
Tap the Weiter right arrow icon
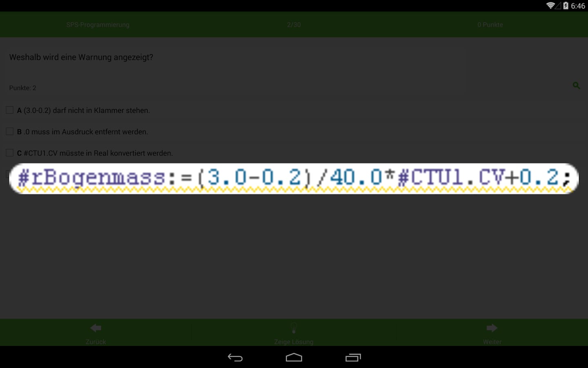point(492,328)
